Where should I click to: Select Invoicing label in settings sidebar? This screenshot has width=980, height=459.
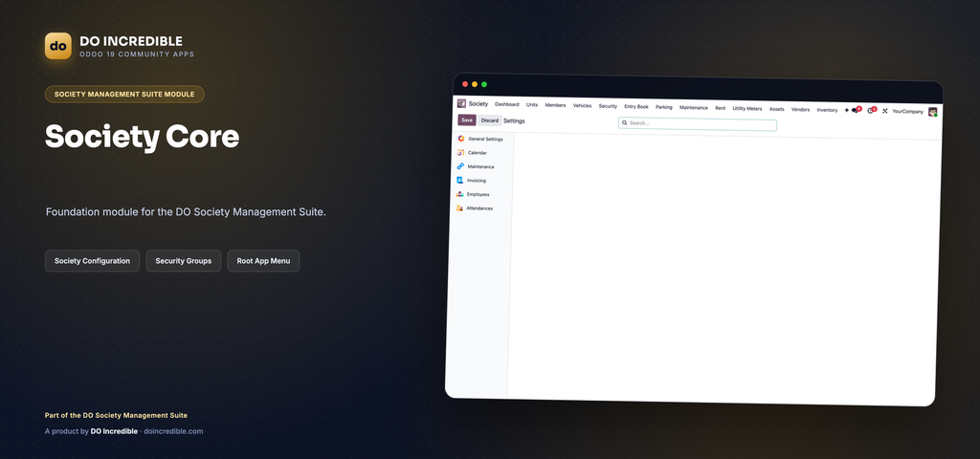[477, 181]
